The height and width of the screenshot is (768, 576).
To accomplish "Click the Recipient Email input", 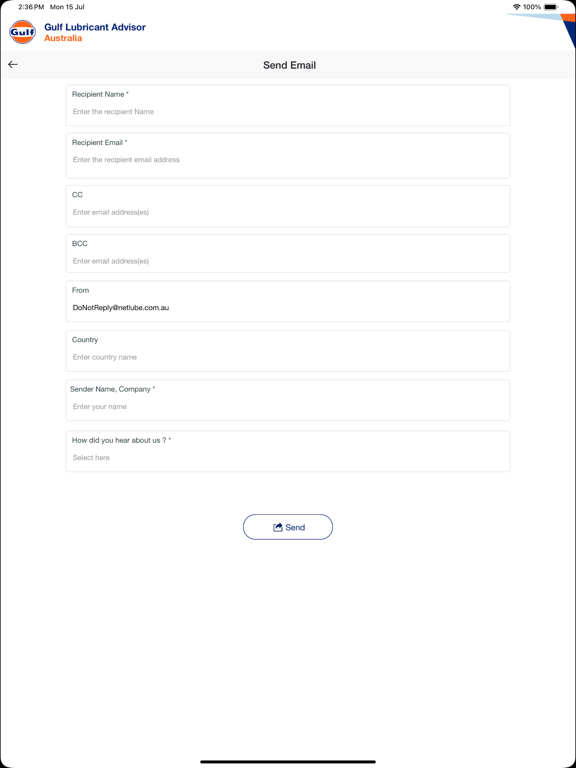I will coord(288,156).
